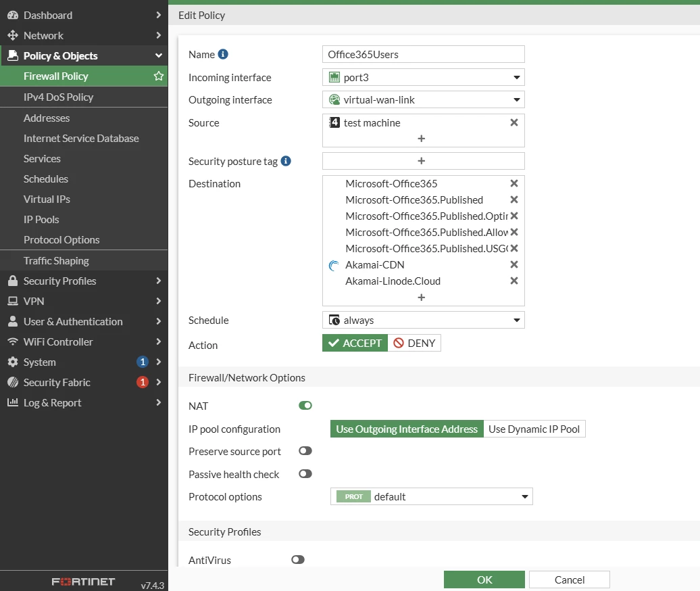
Task: Open the Protocol Options page
Action: (84, 240)
